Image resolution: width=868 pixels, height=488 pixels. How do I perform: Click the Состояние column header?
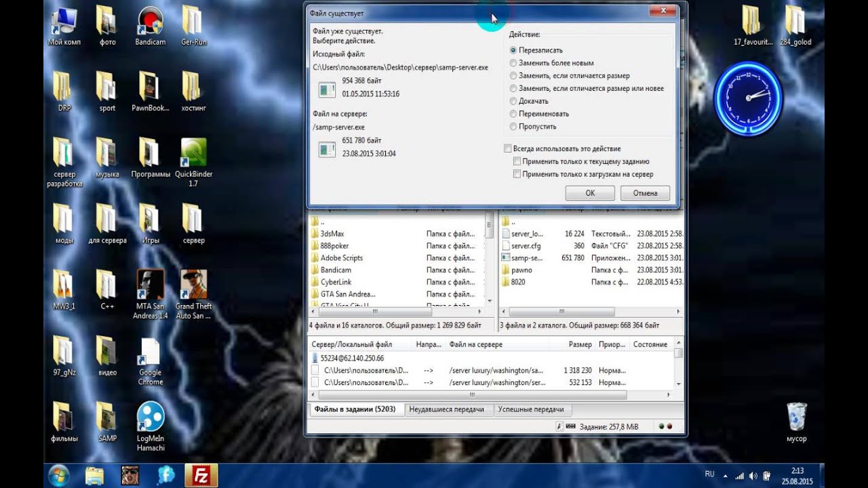pyautogui.click(x=651, y=345)
